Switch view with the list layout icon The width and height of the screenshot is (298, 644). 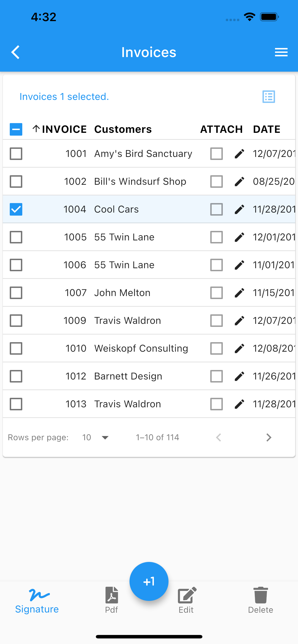coord(269,96)
